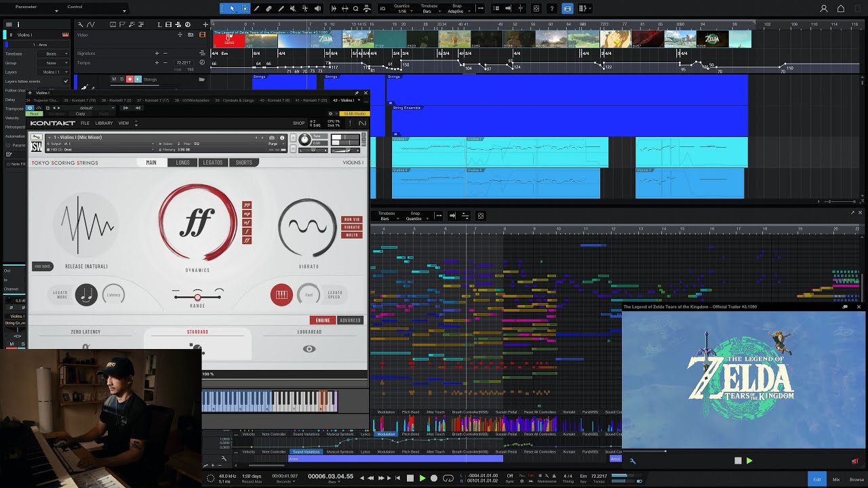Mute the Strings track

point(114,79)
